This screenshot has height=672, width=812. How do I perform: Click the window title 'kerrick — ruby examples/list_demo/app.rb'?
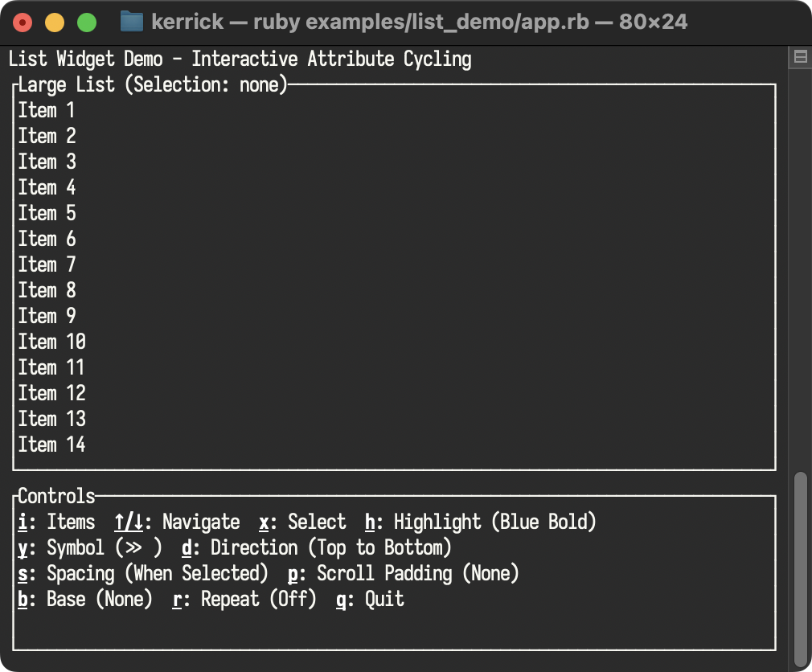tap(371, 22)
